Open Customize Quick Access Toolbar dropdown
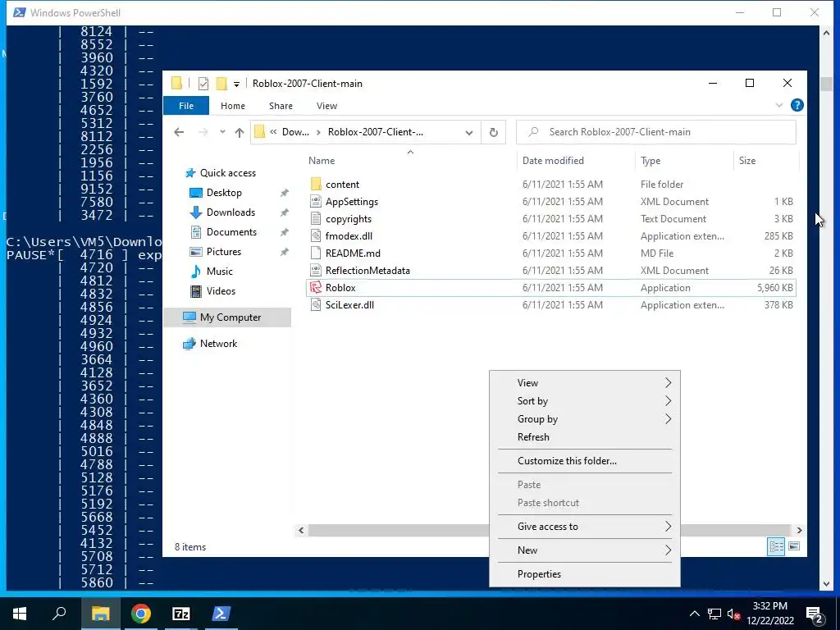840x630 pixels. pyautogui.click(x=236, y=84)
